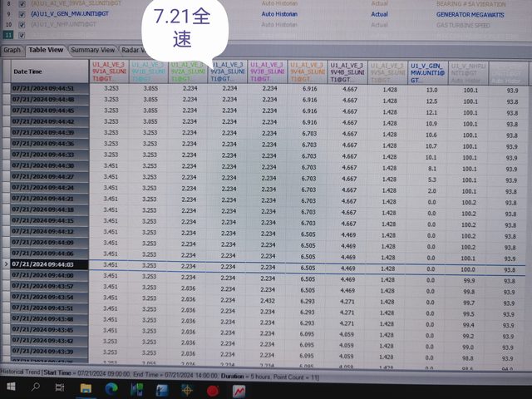Select timestamp 07/21/2024 09:44:42
This screenshot has width=532, height=399.
[50, 121]
